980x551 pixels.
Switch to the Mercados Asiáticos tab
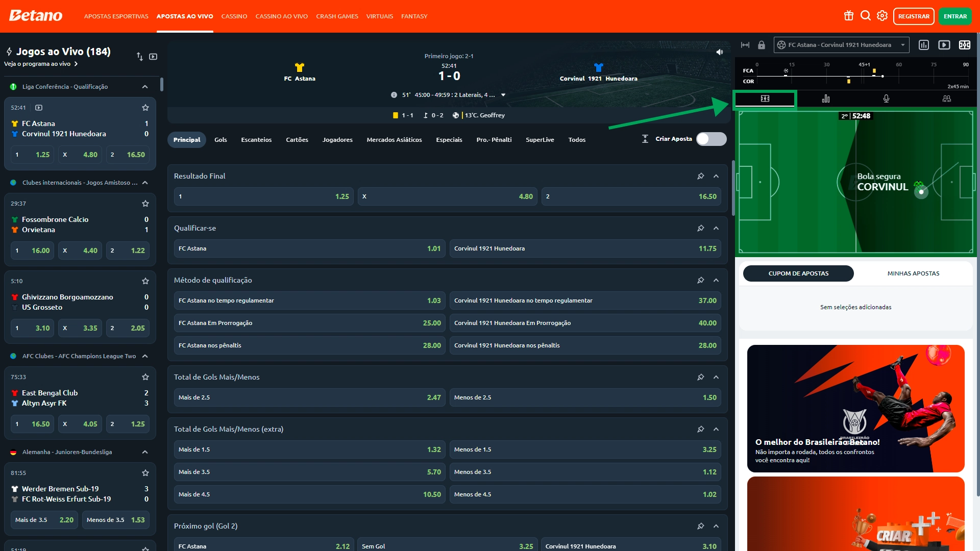[x=394, y=140]
